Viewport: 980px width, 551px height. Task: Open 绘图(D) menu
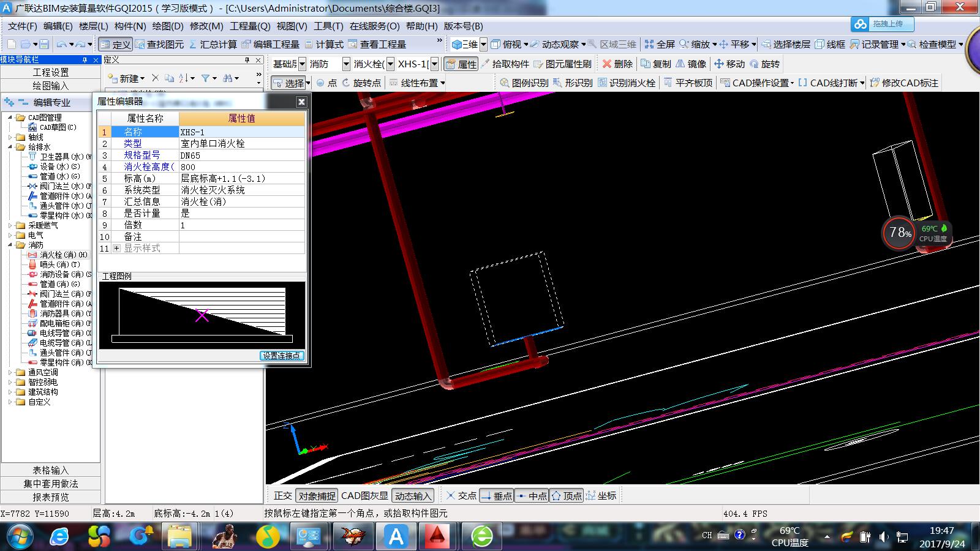click(x=167, y=26)
